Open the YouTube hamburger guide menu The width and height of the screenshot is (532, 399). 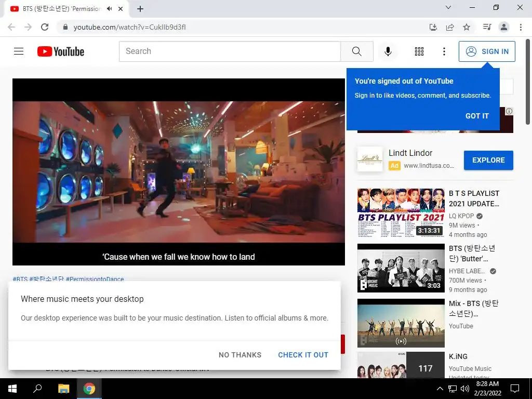[19, 51]
